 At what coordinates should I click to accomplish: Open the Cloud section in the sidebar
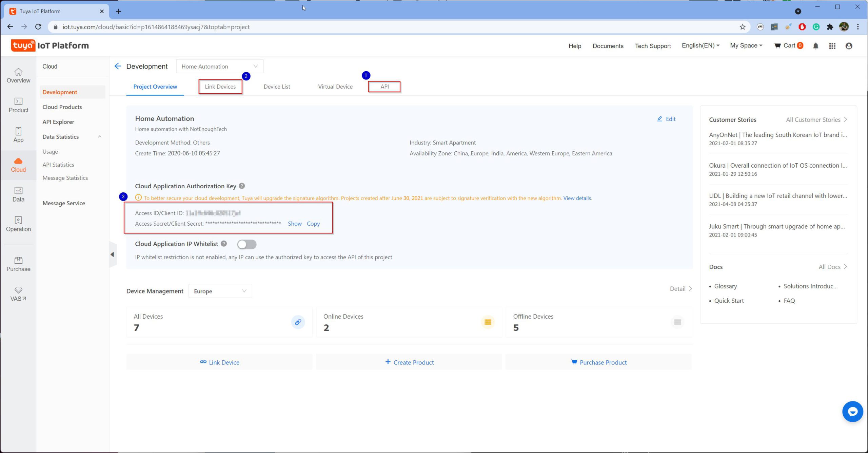click(x=18, y=165)
